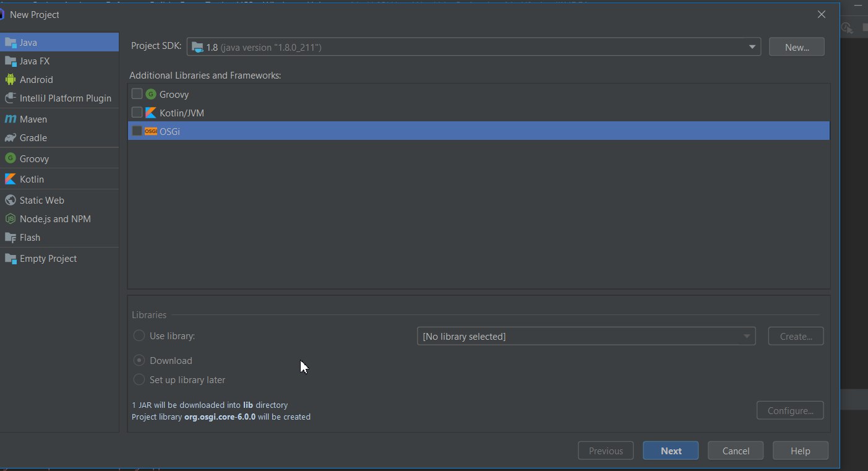Pick the IntelliJ Platform Plugin icon
The width and height of the screenshot is (868, 471).
10,98
